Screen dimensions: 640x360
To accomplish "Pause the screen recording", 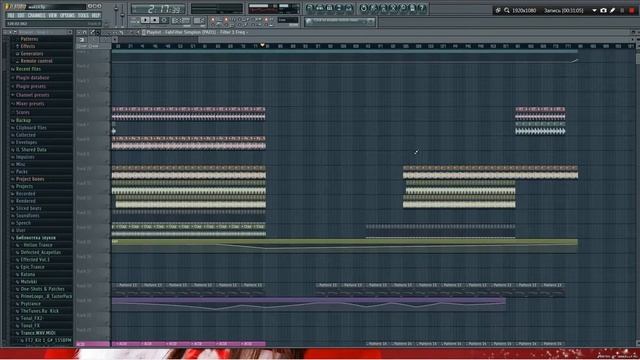I will tap(622, 10).
